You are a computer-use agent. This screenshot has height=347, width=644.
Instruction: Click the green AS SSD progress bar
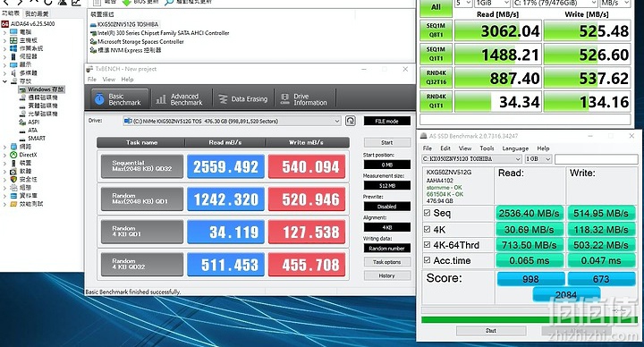pos(530,320)
